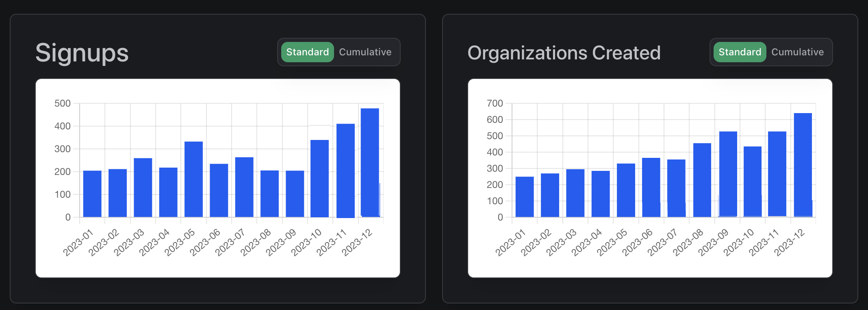Click the 2023-06 x-axis label in Signups chart
This screenshot has height=310, width=868.
click(205, 242)
